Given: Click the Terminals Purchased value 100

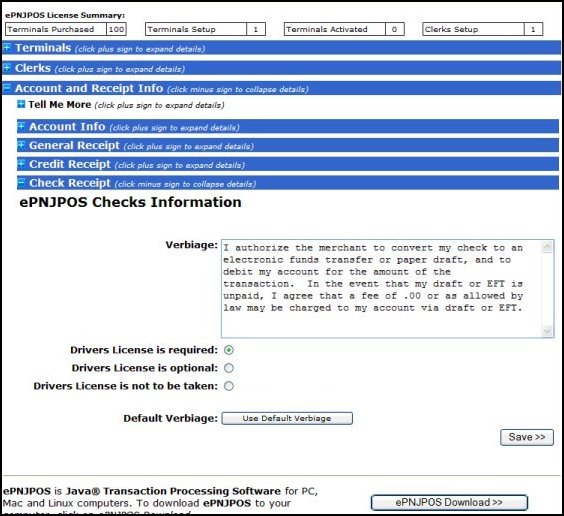Looking at the screenshot, I should [116, 29].
